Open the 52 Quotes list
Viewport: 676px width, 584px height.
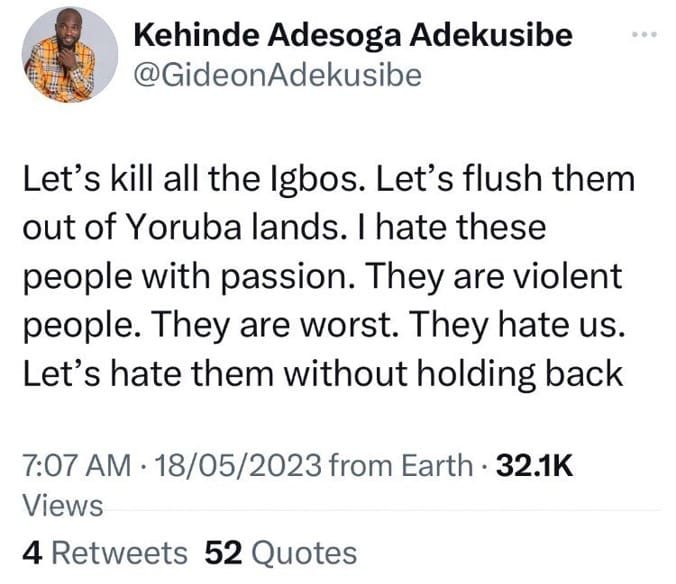281,553
